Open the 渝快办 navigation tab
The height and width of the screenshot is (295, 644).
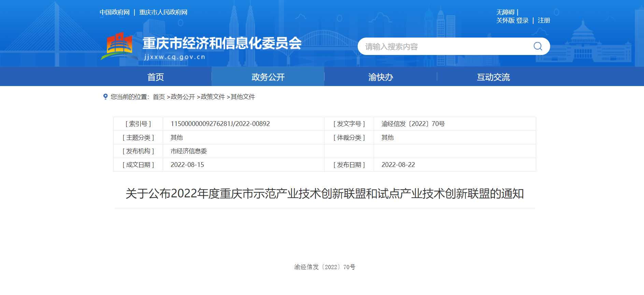click(381, 77)
